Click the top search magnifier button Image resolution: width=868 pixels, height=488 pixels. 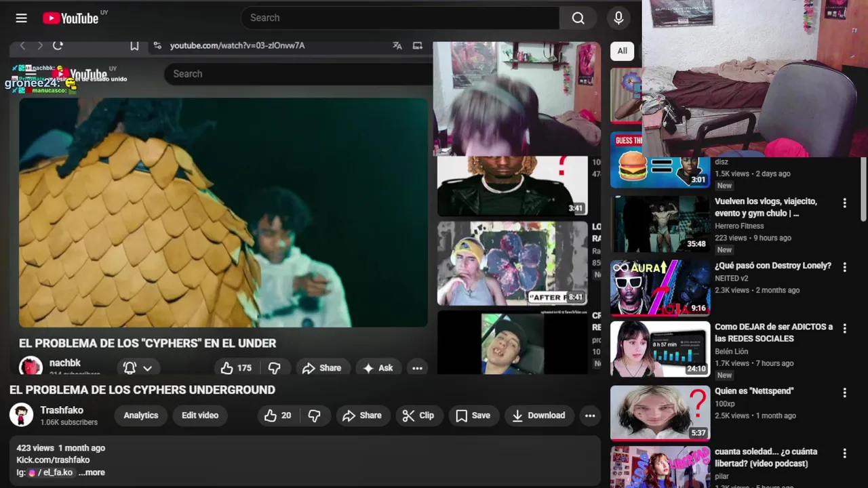[578, 18]
